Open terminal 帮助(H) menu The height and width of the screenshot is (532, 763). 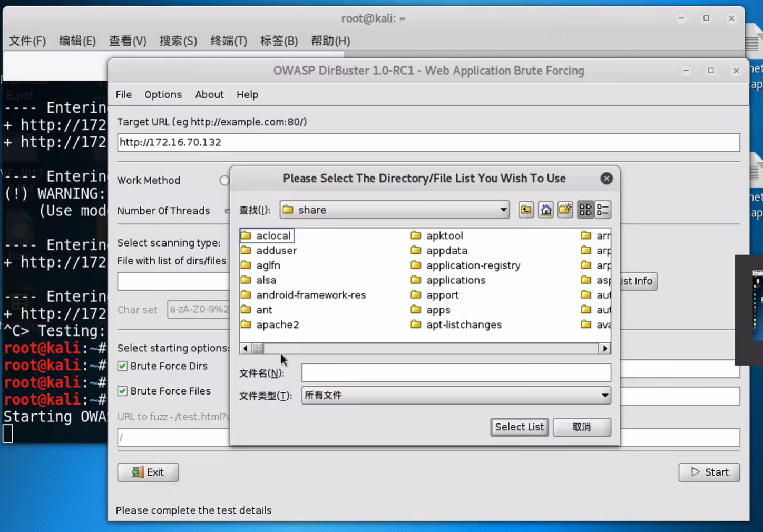[x=330, y=41]
